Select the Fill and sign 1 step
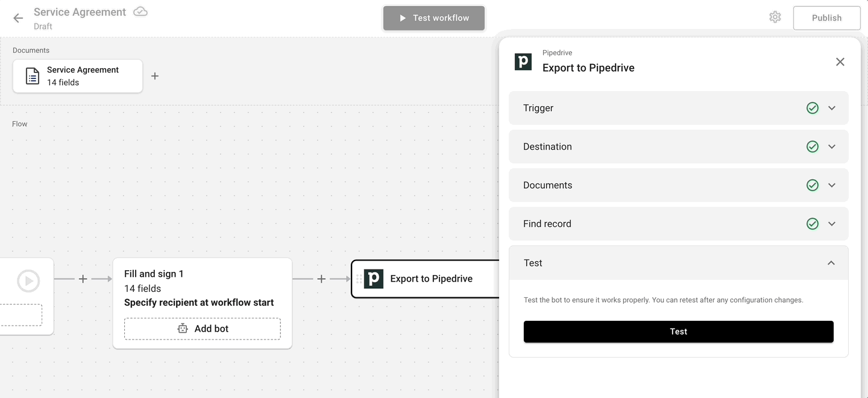 203,303
